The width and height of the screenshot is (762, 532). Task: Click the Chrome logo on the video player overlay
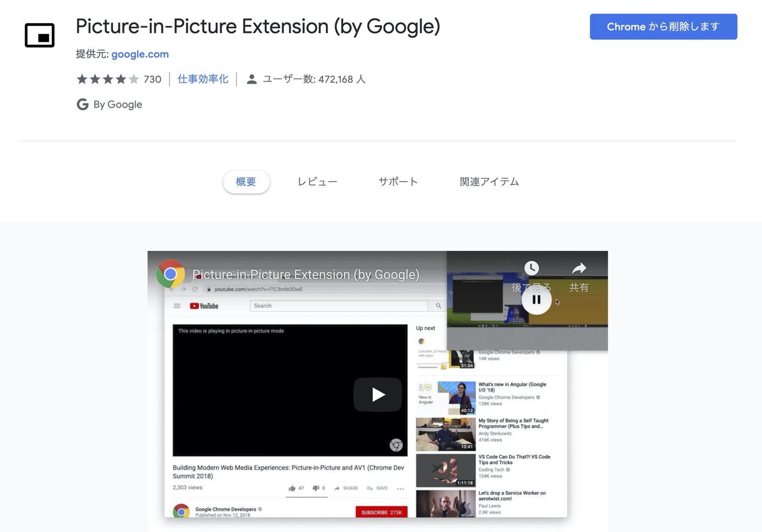pos(396,445)
